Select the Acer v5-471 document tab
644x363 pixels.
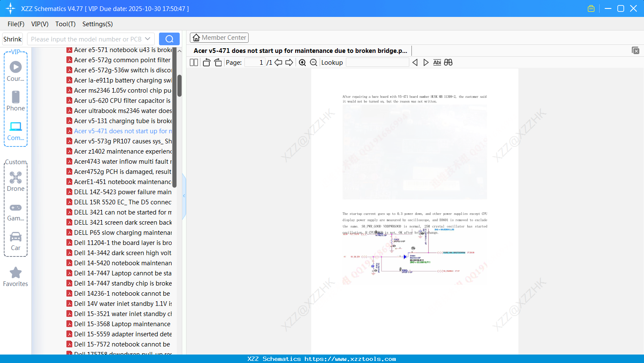click(300, 51)
